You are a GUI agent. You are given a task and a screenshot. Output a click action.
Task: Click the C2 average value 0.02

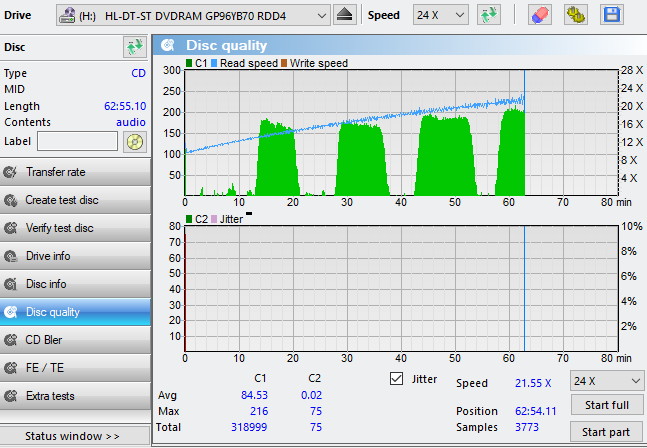(x=311, y=395)
